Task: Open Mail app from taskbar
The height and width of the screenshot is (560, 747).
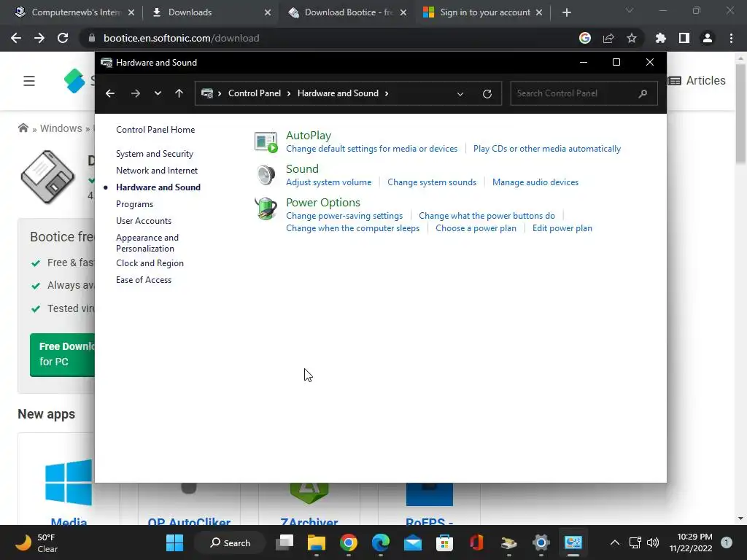Action: pyautogui.click(x=413, y=542)
